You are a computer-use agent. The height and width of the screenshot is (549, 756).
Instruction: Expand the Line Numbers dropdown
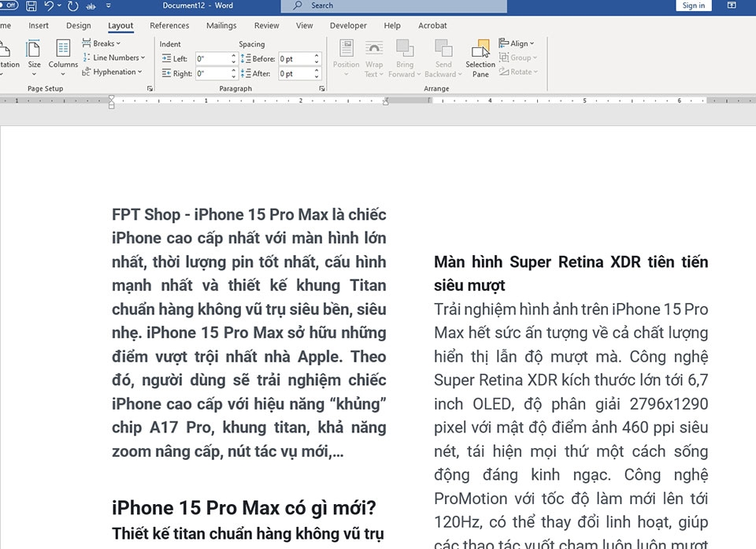(115, 57)
